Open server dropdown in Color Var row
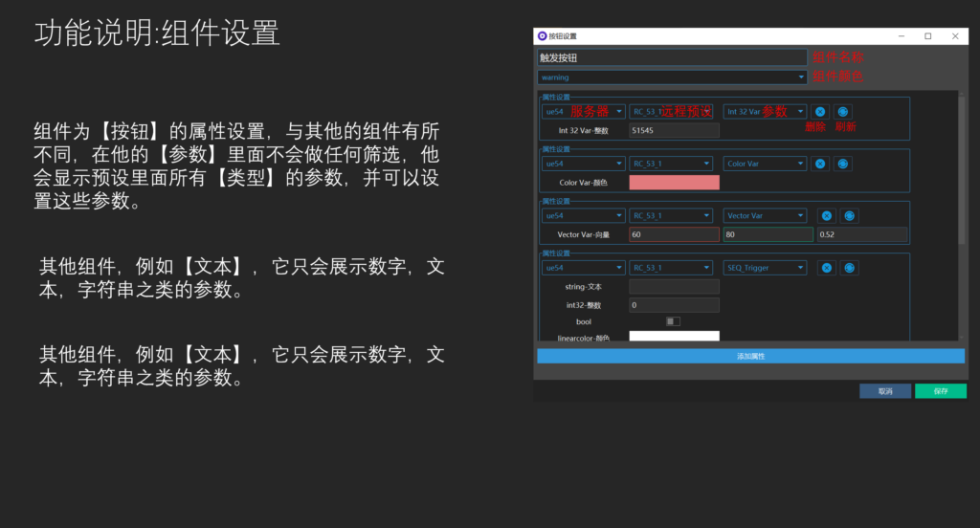 pyautogui.click(x=583, y=164)
